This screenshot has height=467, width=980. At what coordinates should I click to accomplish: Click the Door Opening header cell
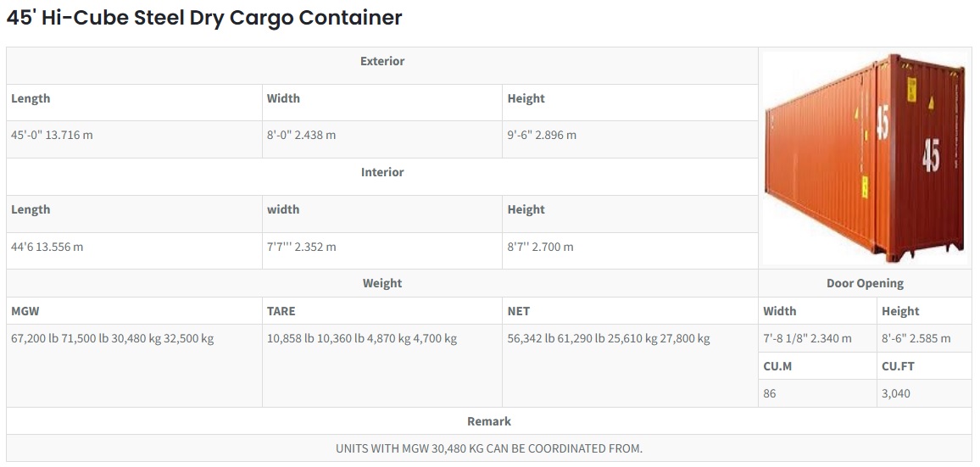click(x=865, y=283)
